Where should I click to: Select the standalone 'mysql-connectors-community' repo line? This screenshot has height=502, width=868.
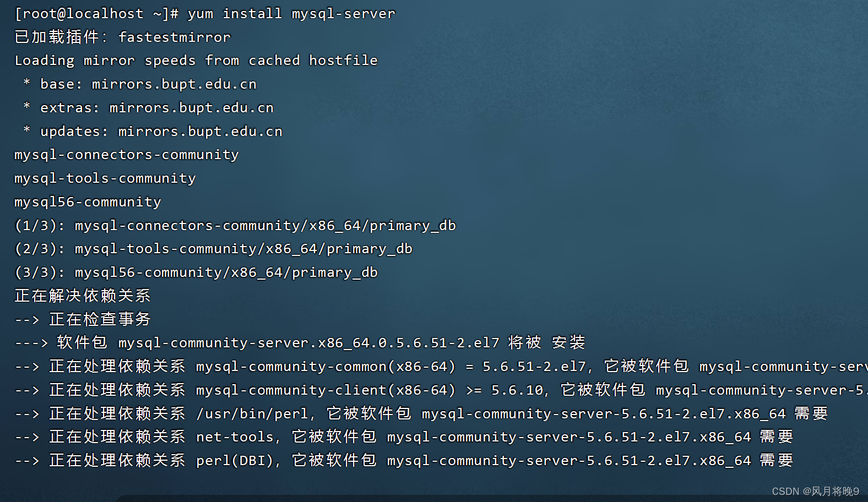click(127, 155)
